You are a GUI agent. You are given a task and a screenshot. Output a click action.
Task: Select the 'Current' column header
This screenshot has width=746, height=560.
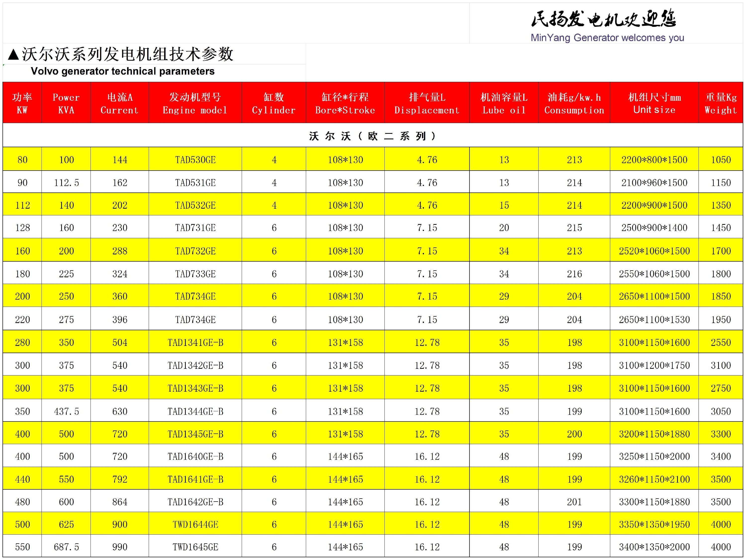pyautogui.click(x=120, y=102)
